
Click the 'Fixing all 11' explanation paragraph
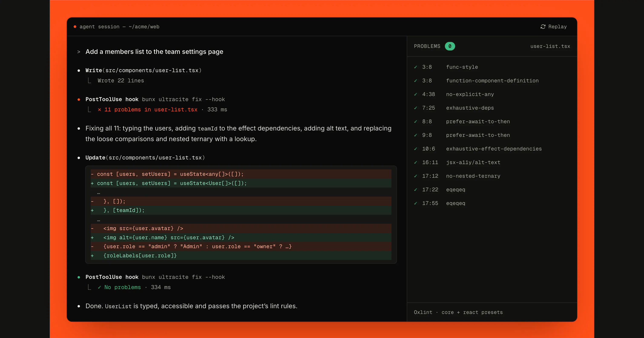pos(238,134)
